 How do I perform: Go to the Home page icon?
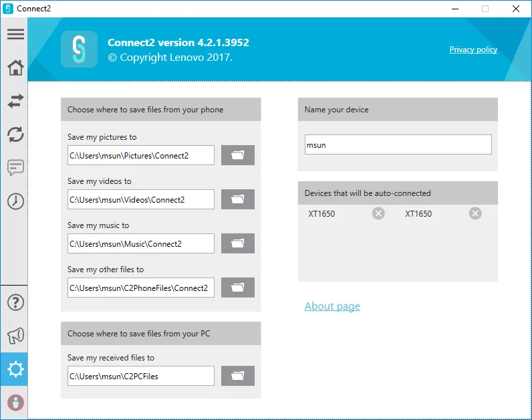click(15, 68)
